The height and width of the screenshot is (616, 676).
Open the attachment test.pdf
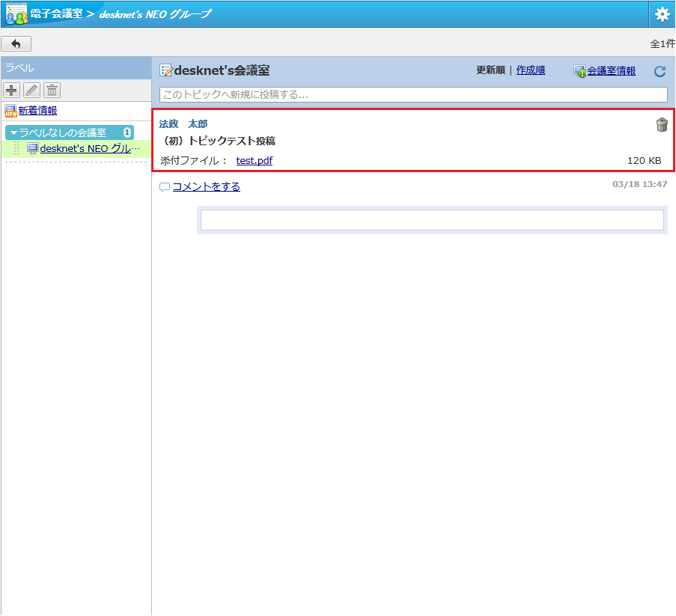click(x=255, y=160)
